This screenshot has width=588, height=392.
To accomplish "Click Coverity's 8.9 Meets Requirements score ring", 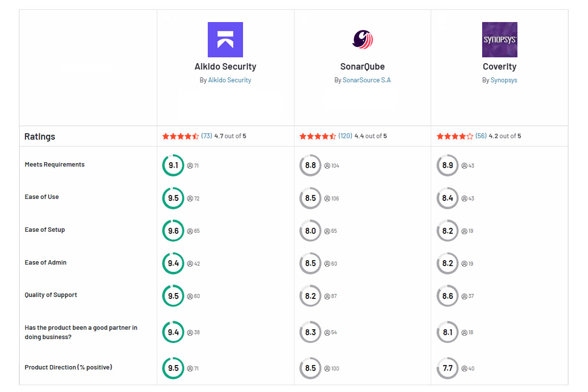I will pos(448,166).
